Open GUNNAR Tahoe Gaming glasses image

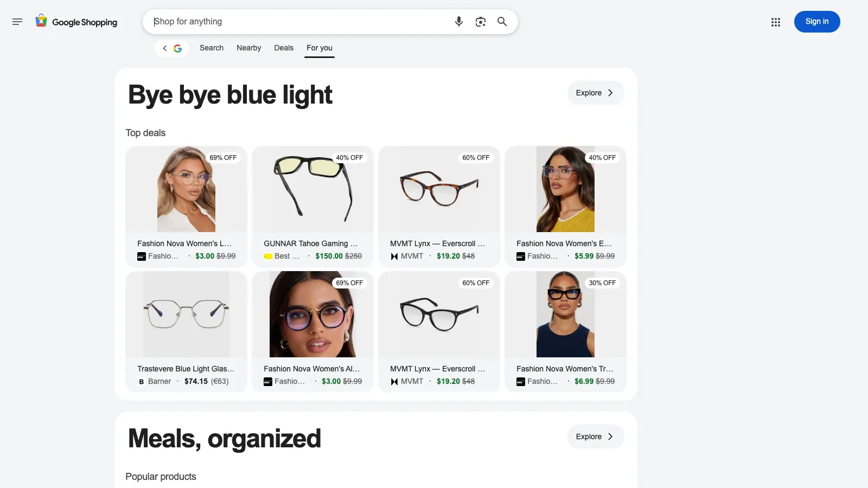(x=313, y=189)
